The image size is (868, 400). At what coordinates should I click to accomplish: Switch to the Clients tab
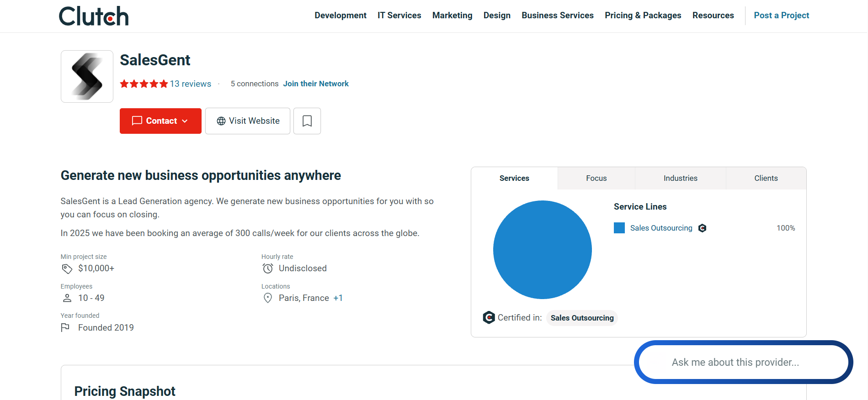pos(766,178)
